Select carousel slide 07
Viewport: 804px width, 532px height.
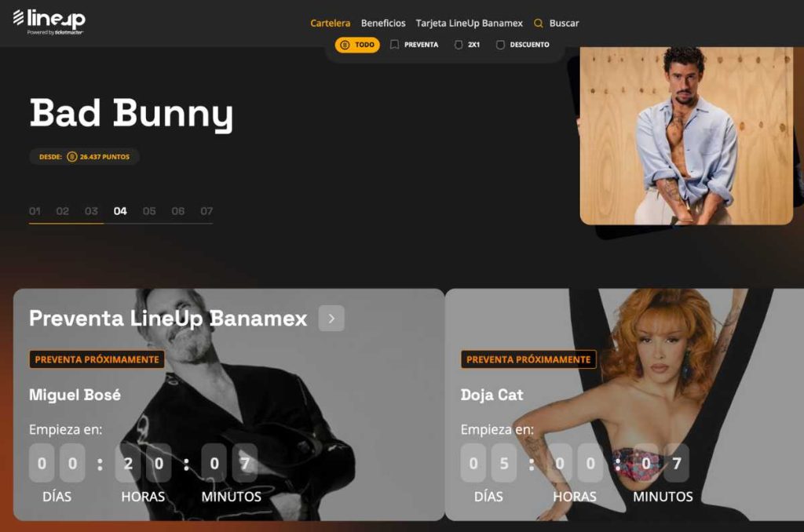[x=206, y=211]
